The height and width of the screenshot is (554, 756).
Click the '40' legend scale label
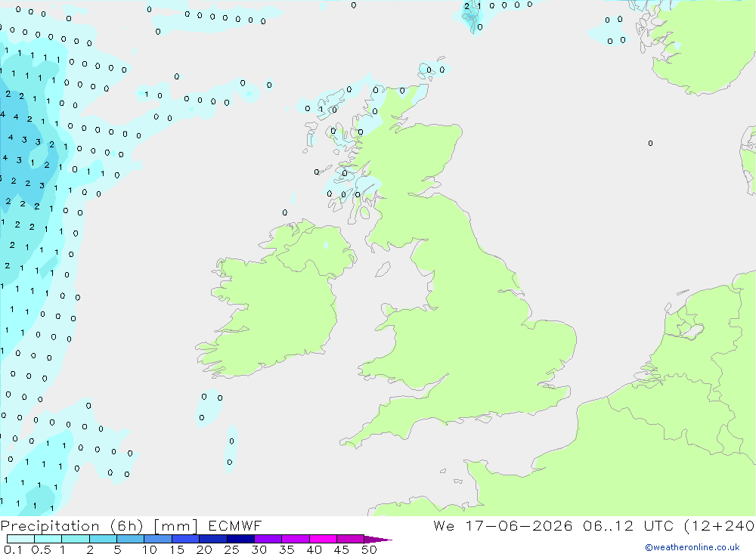click(x=314, y=549)
